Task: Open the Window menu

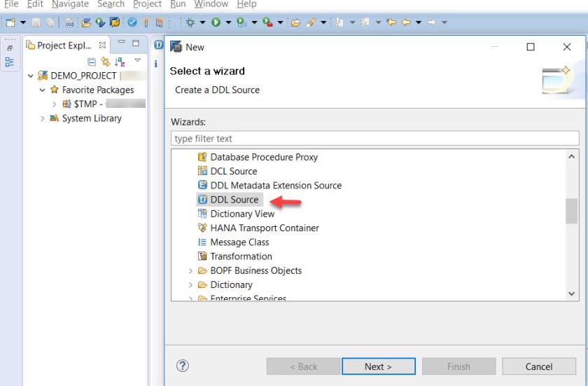Action: pos(211,4)
